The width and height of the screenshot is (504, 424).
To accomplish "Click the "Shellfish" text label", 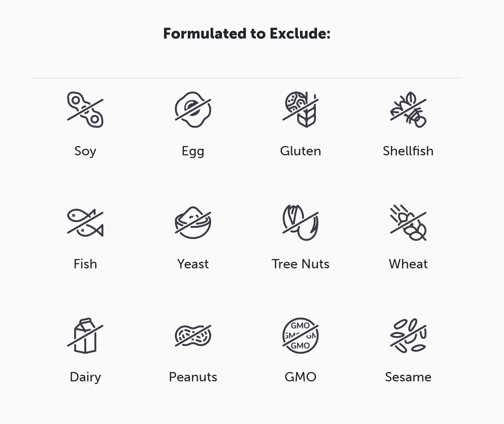I will (x=408, y=151).
